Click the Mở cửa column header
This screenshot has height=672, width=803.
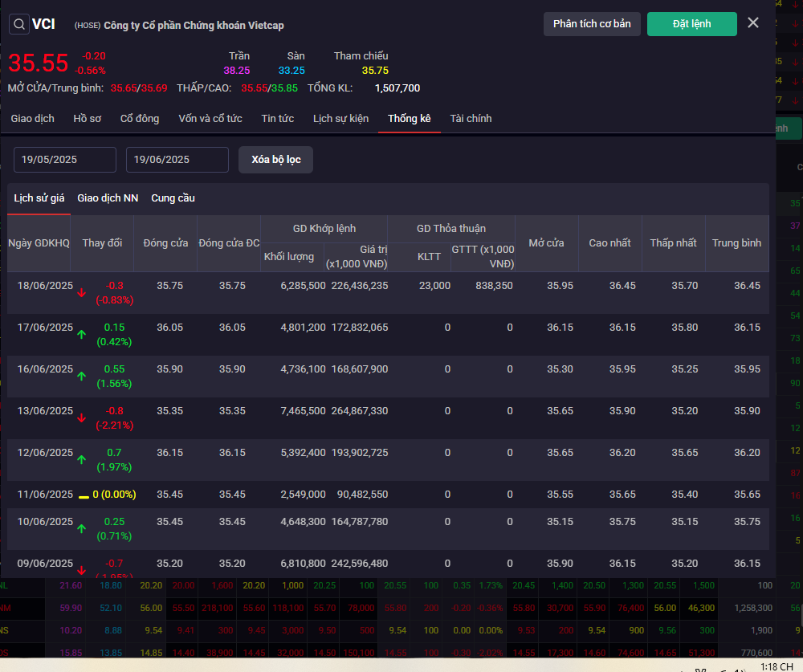(x=546, y=242)
